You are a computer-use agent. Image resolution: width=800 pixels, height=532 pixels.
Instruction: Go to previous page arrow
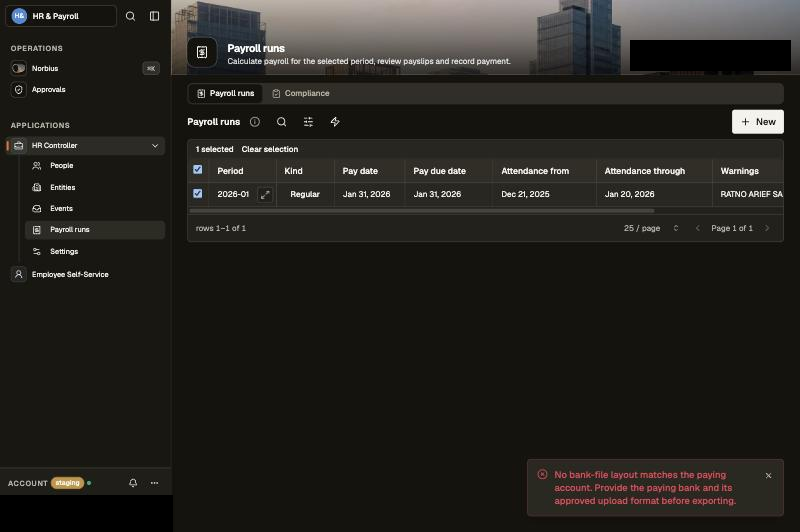697,229
